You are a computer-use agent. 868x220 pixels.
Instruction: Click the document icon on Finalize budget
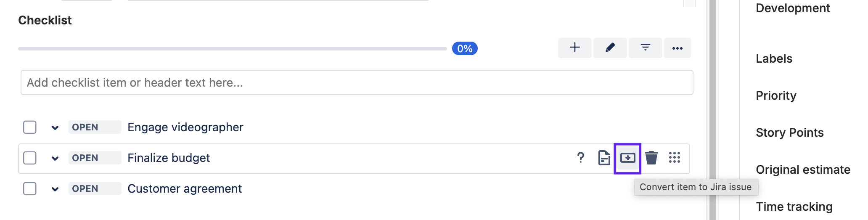604,158
